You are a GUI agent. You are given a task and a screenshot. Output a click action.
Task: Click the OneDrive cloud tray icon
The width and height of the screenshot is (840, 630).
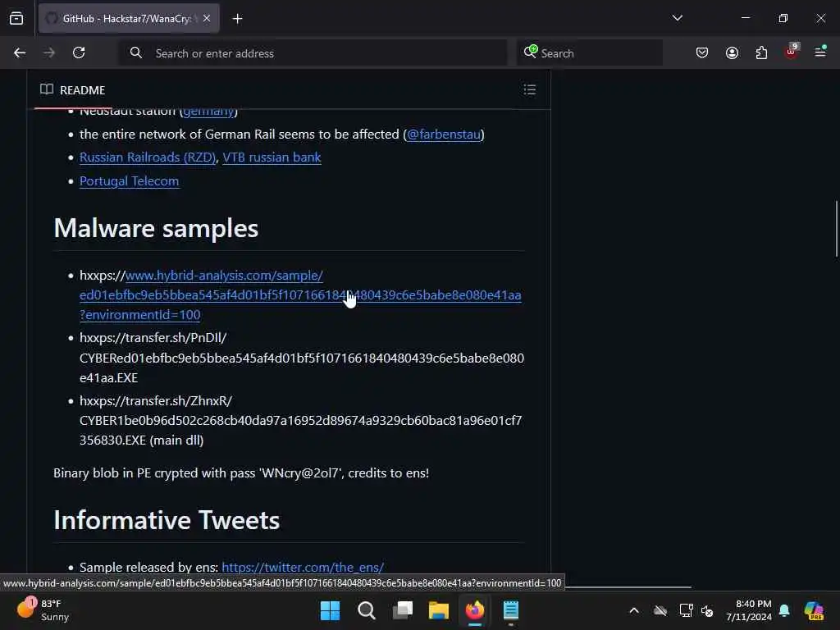point(660,610)
